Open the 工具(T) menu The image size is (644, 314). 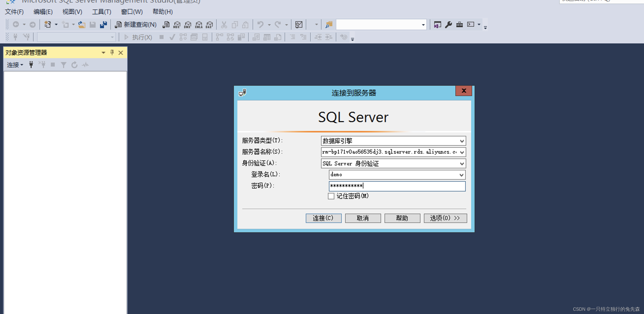pos(101,12)
